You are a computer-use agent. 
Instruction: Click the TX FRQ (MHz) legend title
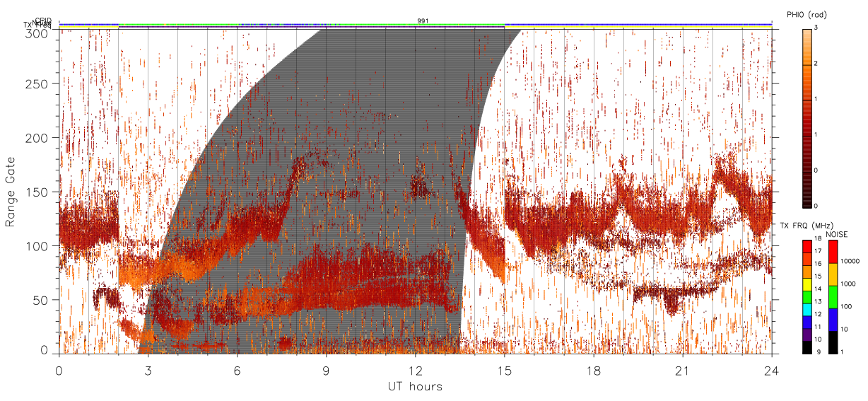pyautogui.click(x=807, y=226)
